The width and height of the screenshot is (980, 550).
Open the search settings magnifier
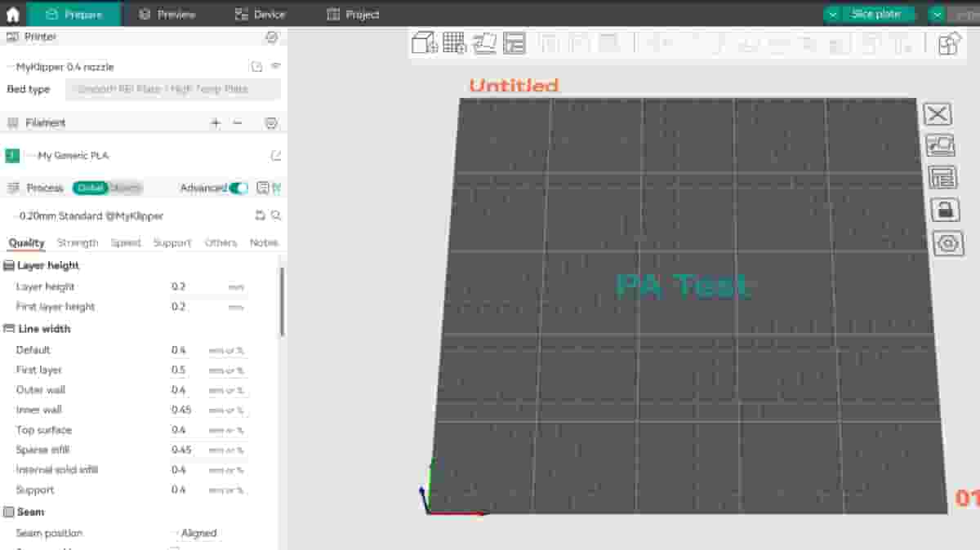[x=278, y=215]
